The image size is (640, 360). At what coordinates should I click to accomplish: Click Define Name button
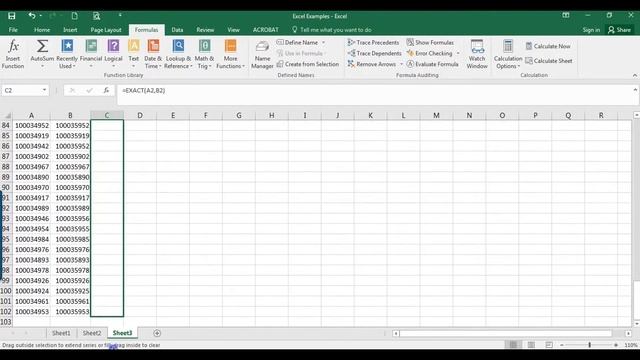[x=297, y=42]
